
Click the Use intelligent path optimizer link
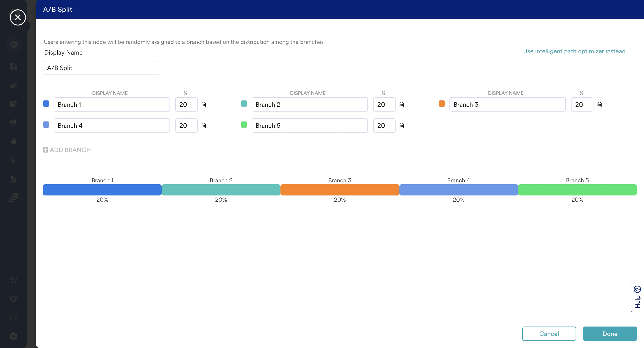click(x=574, y=51)
